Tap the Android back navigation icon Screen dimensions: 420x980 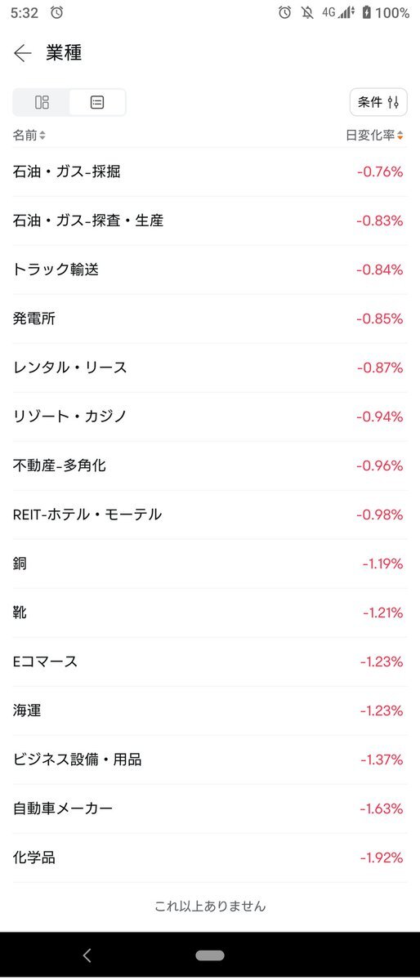pyautogui.click(x=87, y=955)
